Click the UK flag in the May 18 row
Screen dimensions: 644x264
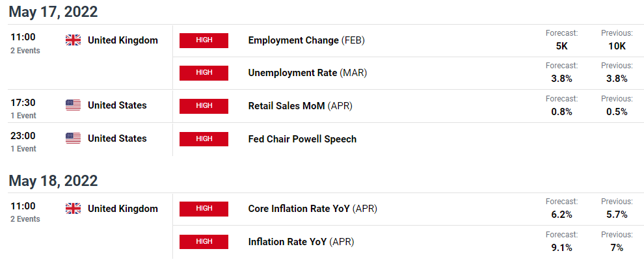point(73,209)
